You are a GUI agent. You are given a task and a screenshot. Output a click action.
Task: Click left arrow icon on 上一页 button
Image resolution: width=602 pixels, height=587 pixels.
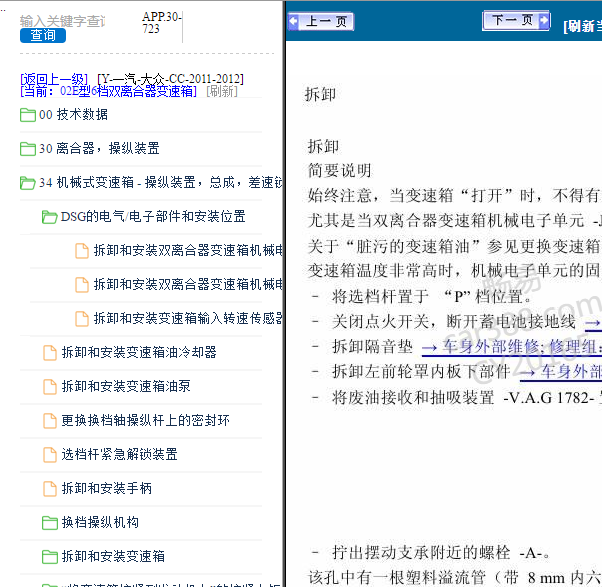coord(293,21)
